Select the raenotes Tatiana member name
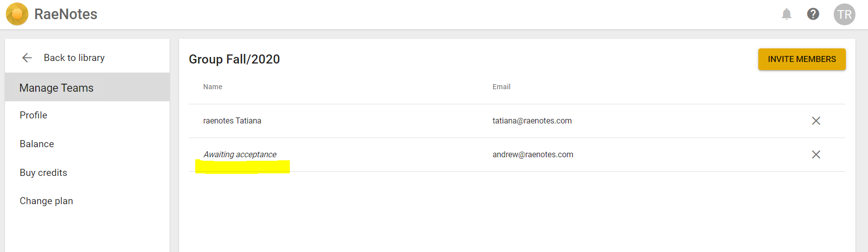 [232, 121]
